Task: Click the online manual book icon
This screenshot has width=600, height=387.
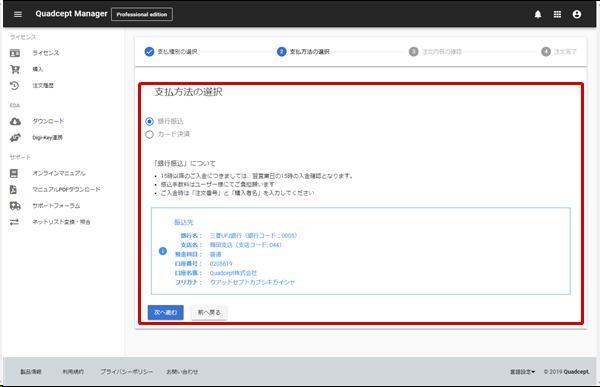Action: (14, 173)
